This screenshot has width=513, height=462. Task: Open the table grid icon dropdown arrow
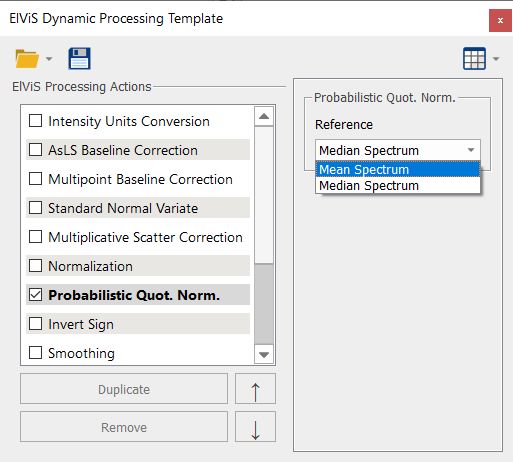tap(496, 59)
